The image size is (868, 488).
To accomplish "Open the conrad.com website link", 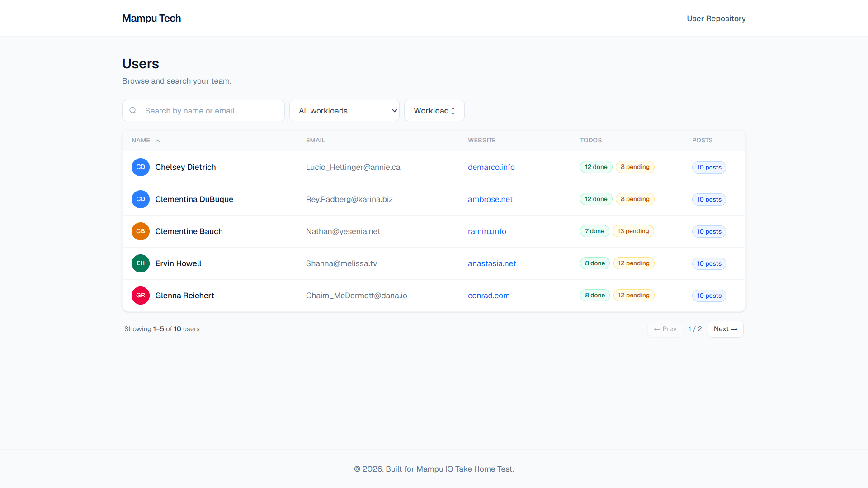I will click(x=489, y=296).
